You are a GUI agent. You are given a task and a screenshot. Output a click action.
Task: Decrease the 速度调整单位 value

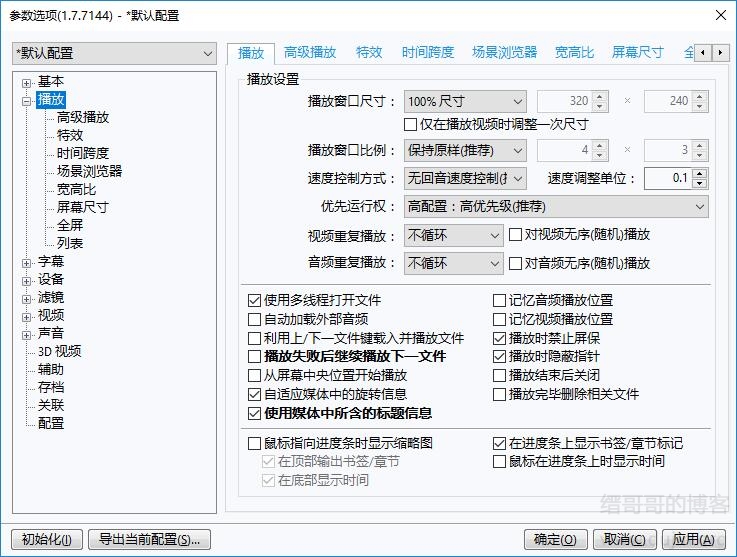(700, 184)
